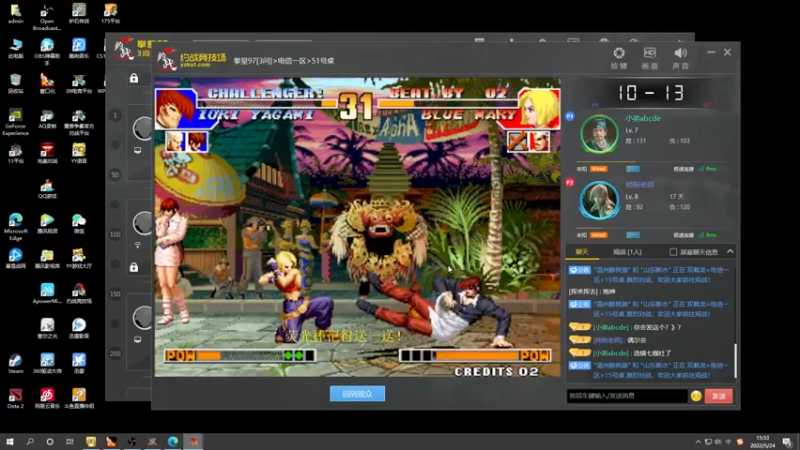Click the taskbar clock showing 15:33
Viewport: 800px width, 450px height.
(763, 441)
